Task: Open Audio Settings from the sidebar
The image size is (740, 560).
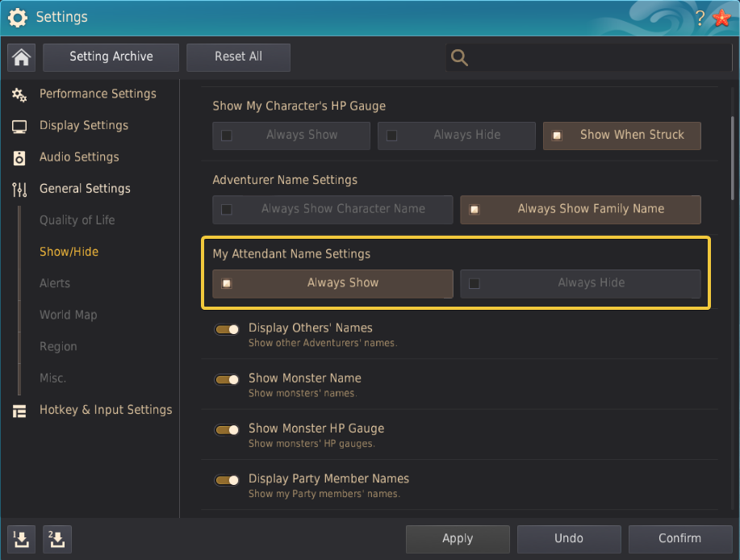Action: (x=78, y=157)
